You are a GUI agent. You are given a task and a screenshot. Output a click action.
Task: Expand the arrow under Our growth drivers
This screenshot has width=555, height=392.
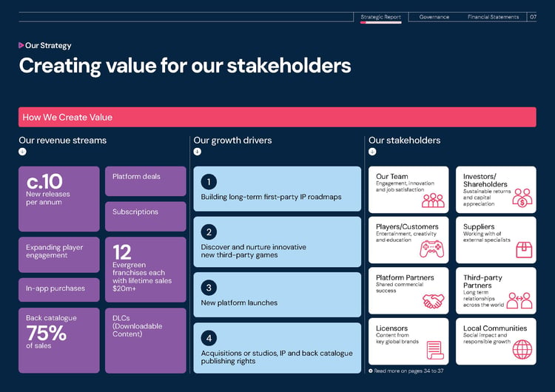click(x=198, y=152)
